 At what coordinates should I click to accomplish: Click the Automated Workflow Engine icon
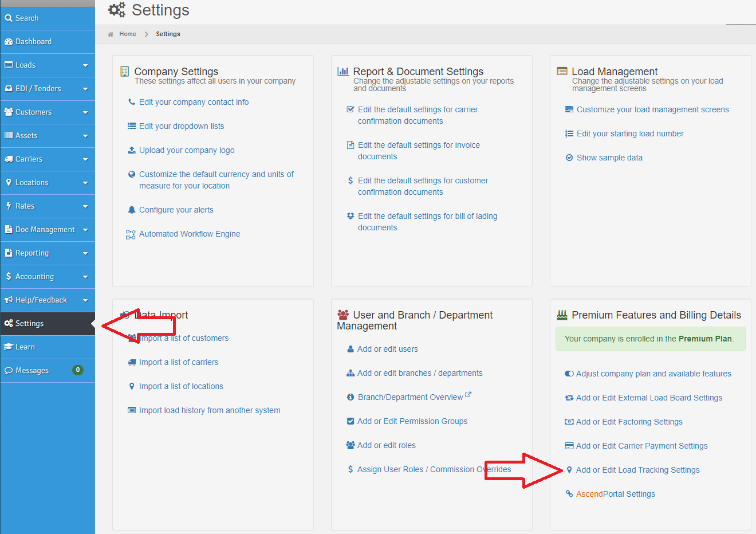click(x=131, y=234)
